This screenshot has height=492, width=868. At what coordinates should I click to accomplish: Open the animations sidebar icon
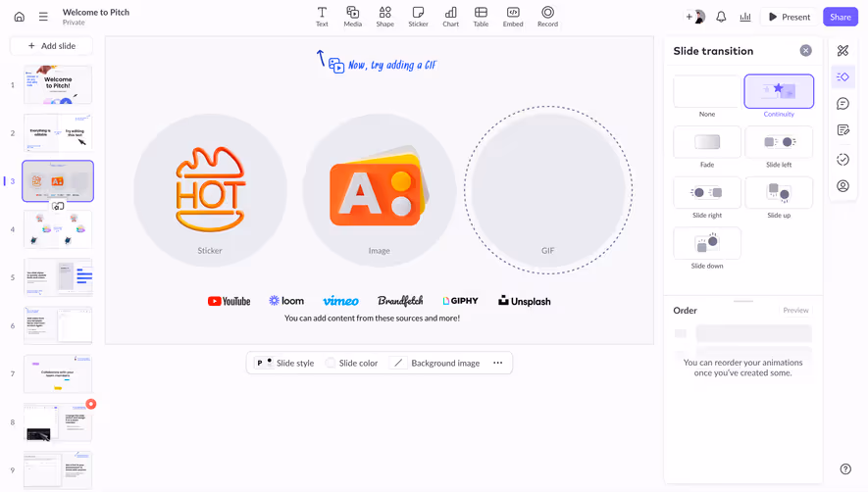pyautogui.click(x=842, y=76)
